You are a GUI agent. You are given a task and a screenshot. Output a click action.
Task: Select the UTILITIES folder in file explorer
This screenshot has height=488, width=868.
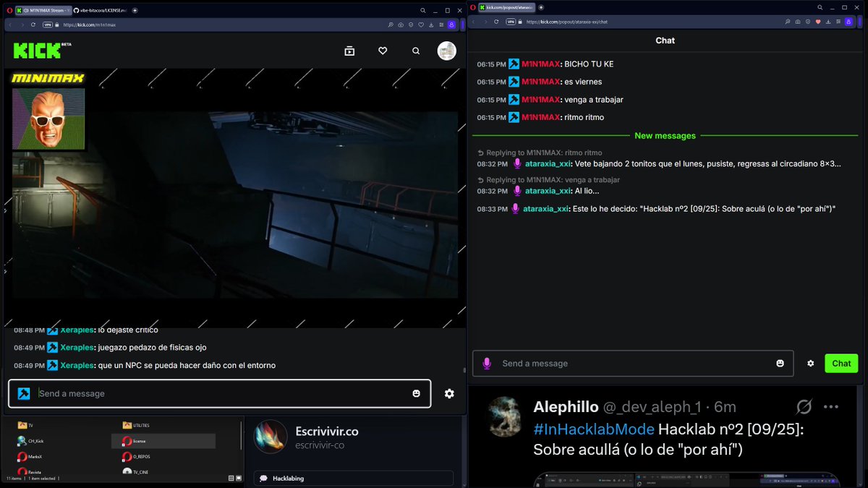(135, 425)
